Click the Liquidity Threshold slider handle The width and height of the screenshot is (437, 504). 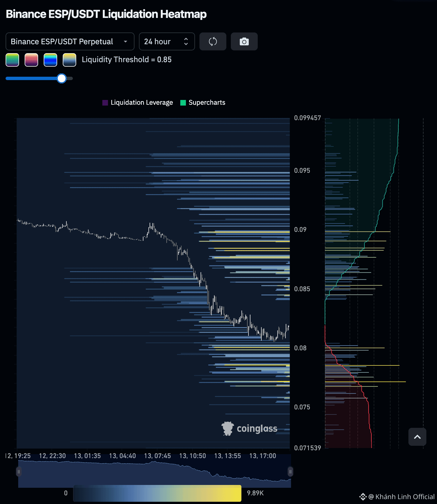coord(62,78)
